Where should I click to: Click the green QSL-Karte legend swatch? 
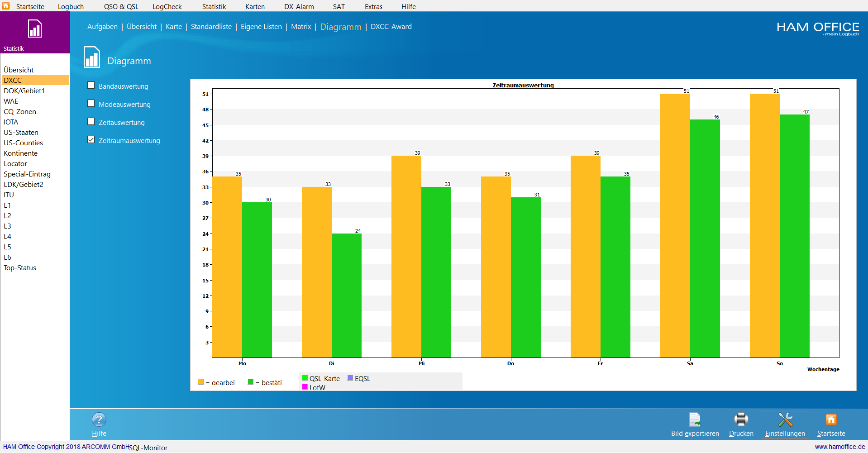tap(305, 378)
